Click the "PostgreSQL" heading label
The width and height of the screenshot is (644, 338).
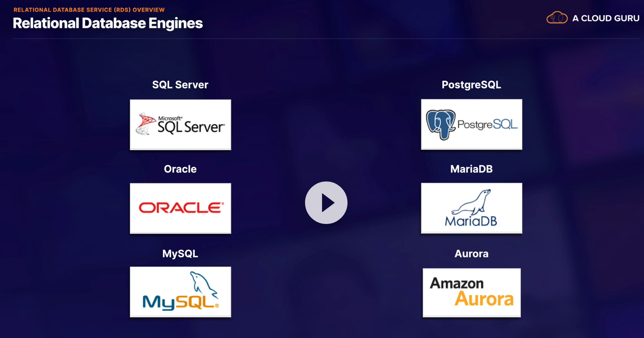(471, 85)
